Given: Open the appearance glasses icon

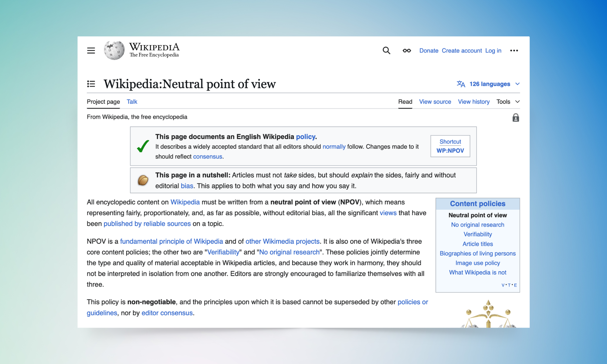Looking at the screenshot, I should click(407, 51).
